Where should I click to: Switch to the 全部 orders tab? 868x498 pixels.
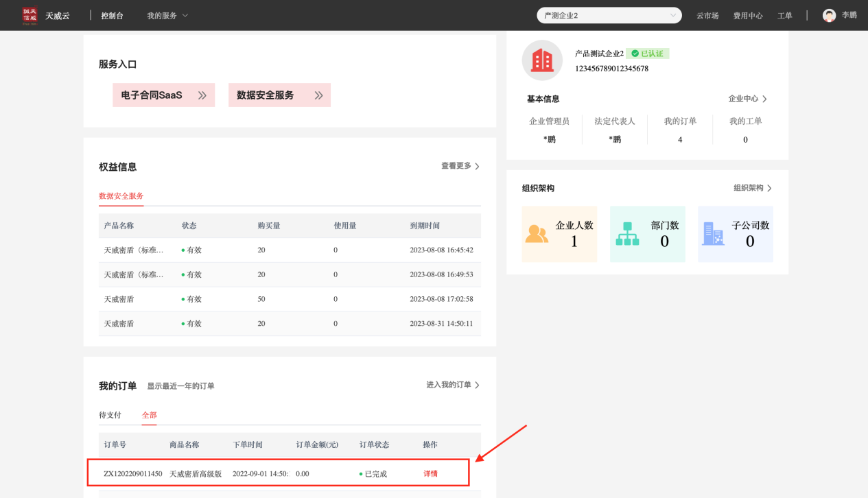[x=149, y=415]
